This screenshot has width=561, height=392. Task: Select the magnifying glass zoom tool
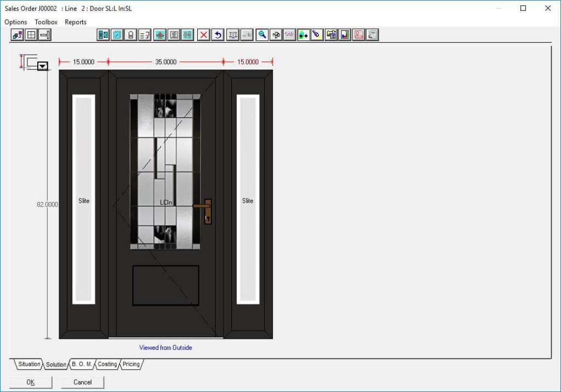pyautogui.click(x=262, y=35)
